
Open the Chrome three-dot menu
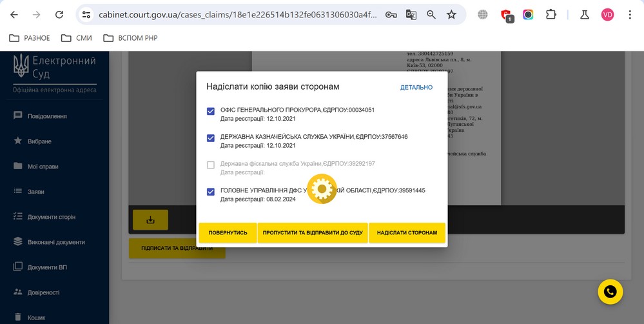[x=630, y=15]
